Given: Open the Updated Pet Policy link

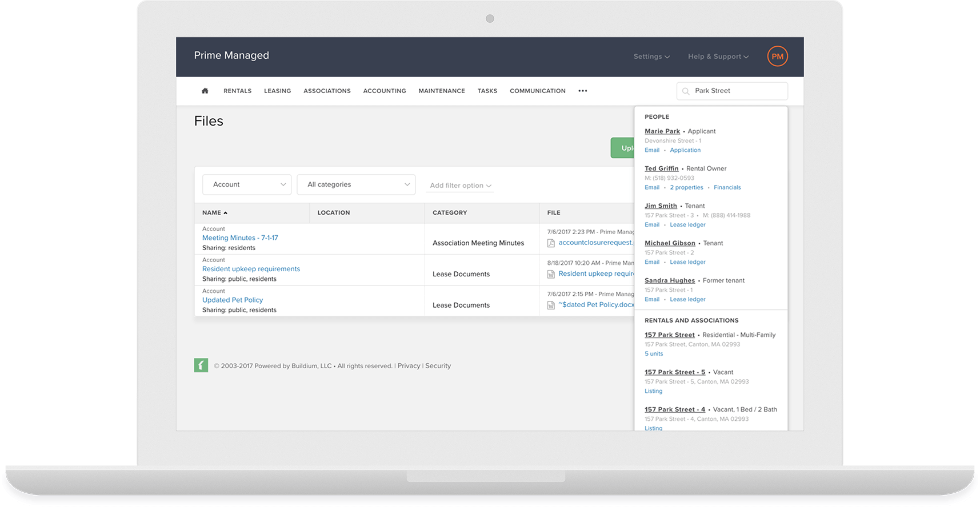Looking at the screenshot, I should click(x=233, y=300).
